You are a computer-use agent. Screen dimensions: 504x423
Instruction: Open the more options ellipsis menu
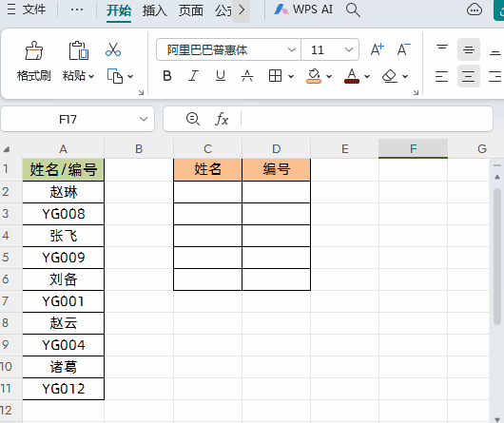pos(77,10)
